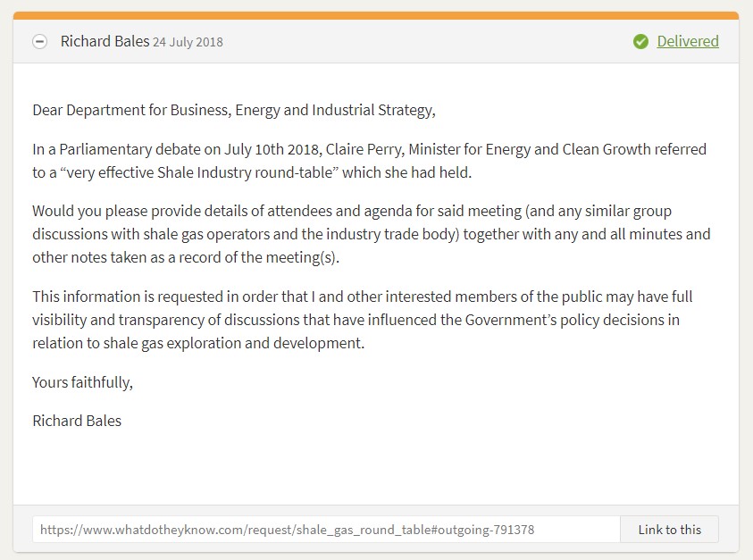The height and width of the screenshot is (560, 753).
Task: Click the paragraph starting This information is requested
Action: tap(362, 320)
